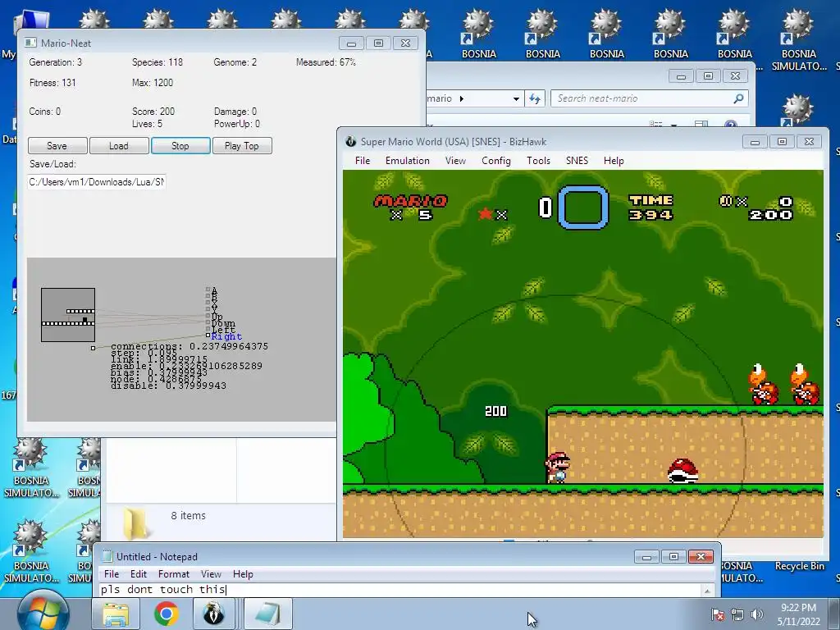This screenshot has height=630, width=840.
Task: Click the 'Measured: 67%' label
Action: 326,62
